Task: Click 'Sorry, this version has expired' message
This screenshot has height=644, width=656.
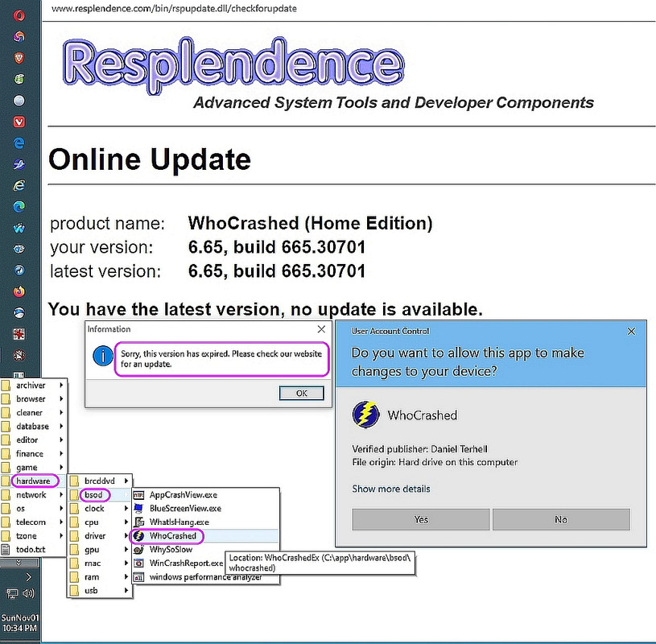Action: [221, 358]
